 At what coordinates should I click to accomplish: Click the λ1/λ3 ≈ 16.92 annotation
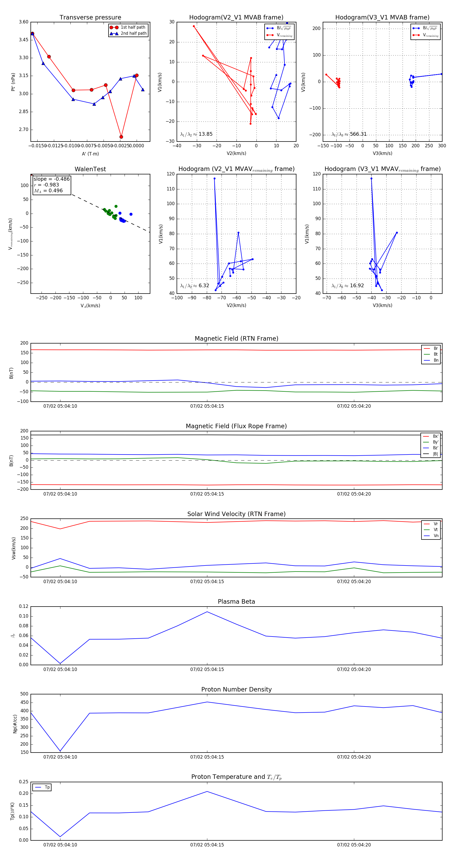pyautogui.click(x=347, y=286)
